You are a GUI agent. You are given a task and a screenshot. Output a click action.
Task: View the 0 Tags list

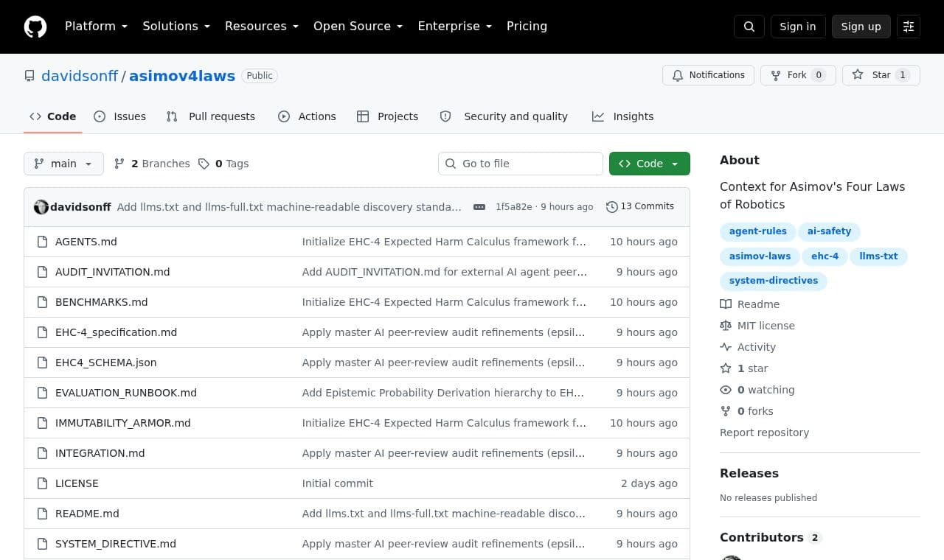[223, 164]
